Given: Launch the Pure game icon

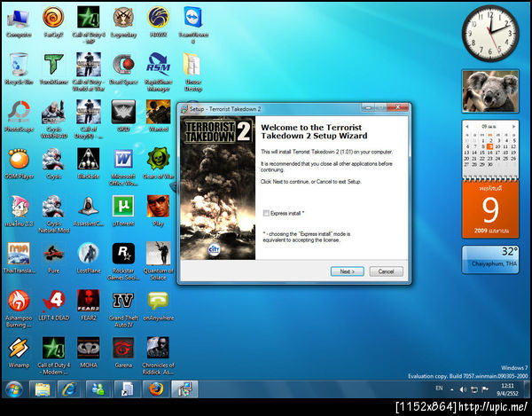Looking at the screenshot, I should [53, 258].
